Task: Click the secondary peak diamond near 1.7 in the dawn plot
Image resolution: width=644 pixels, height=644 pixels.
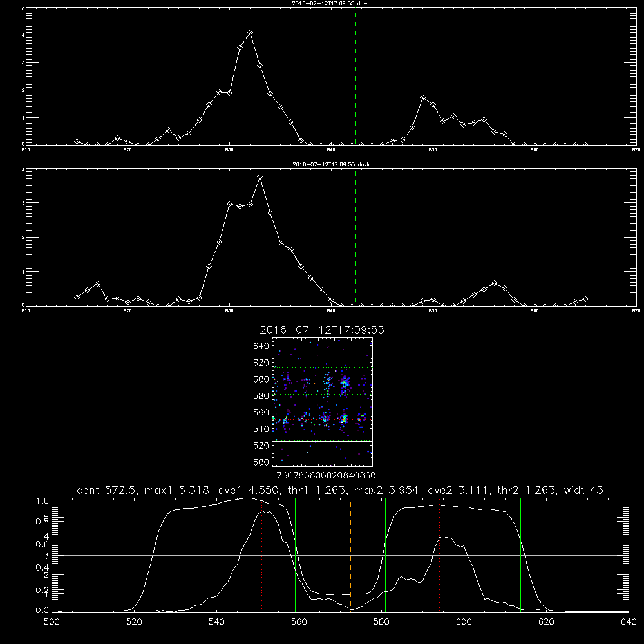Action: (x=422, y=97)
